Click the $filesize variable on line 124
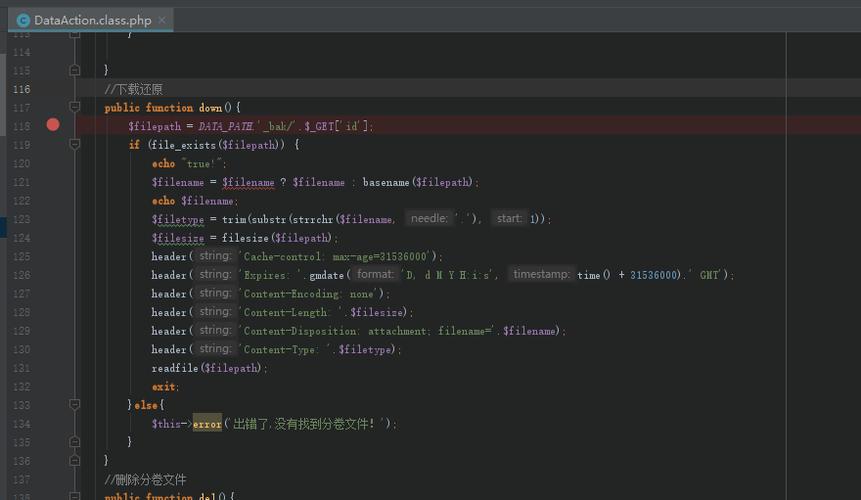Screen dimensions: 861x500 click(178, 238)
